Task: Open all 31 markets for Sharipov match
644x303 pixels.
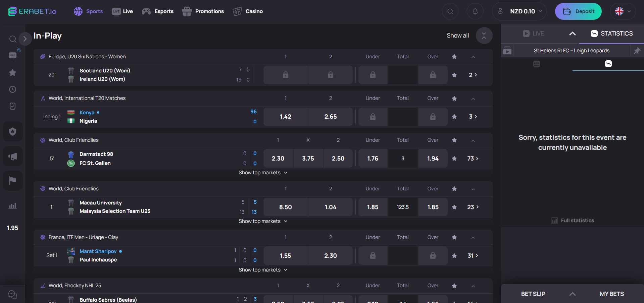Action: coord(473,256)
